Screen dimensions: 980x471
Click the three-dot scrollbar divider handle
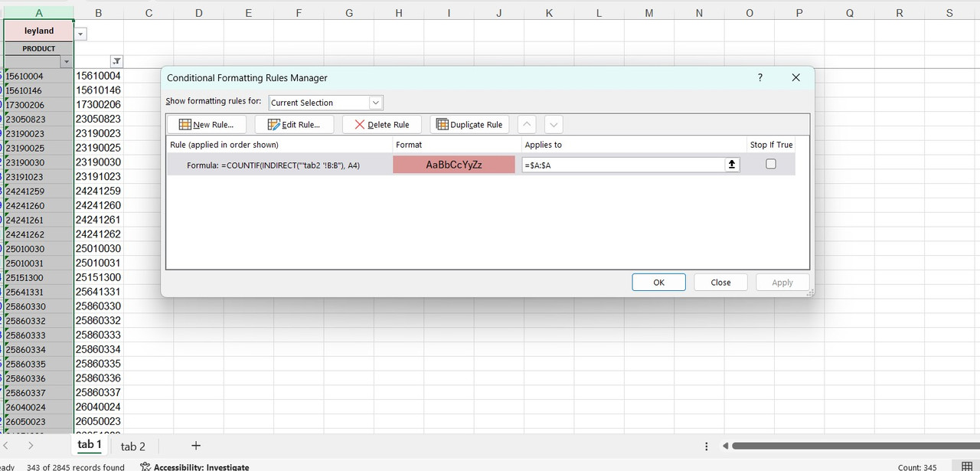coord(706,446)
